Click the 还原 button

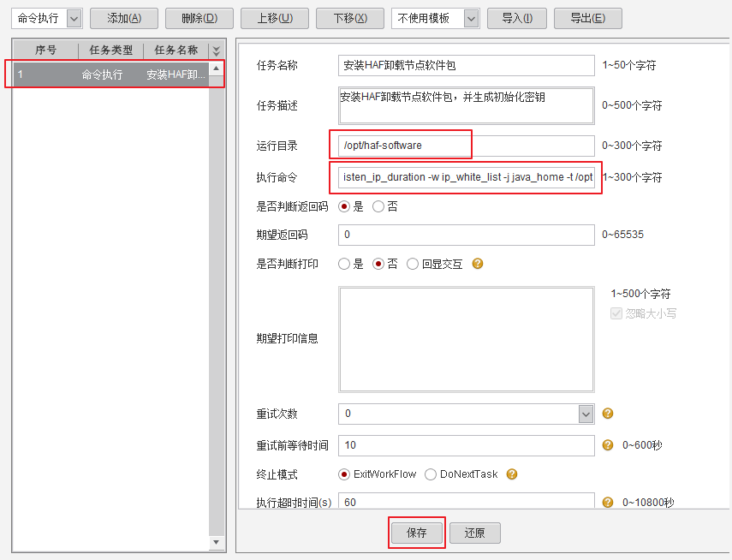tap(475, 533)
